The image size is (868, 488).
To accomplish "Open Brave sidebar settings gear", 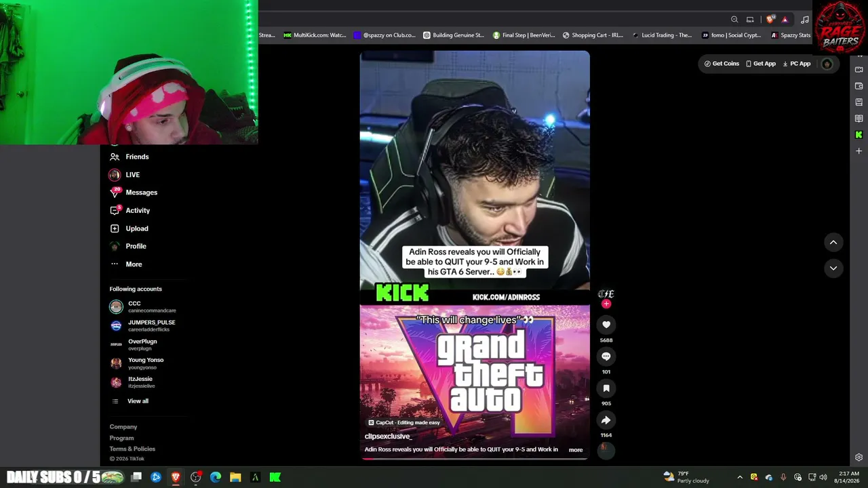I will [x=859, y=457].
